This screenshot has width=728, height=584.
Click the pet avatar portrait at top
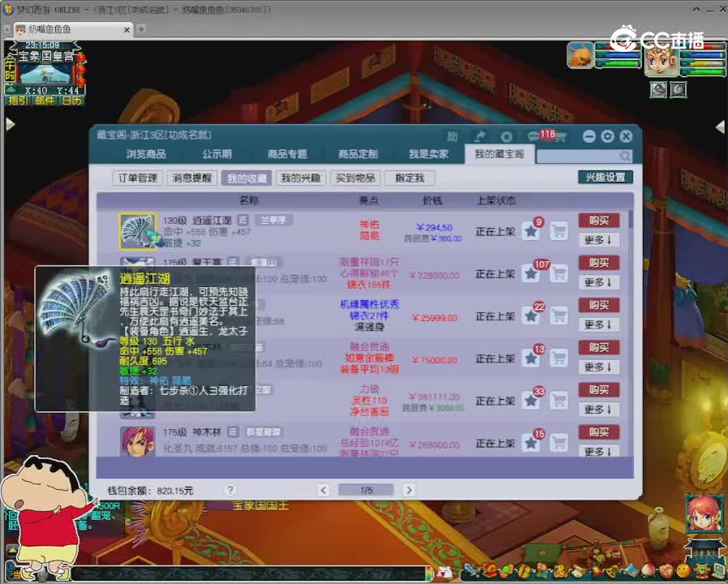pos(580,55)
